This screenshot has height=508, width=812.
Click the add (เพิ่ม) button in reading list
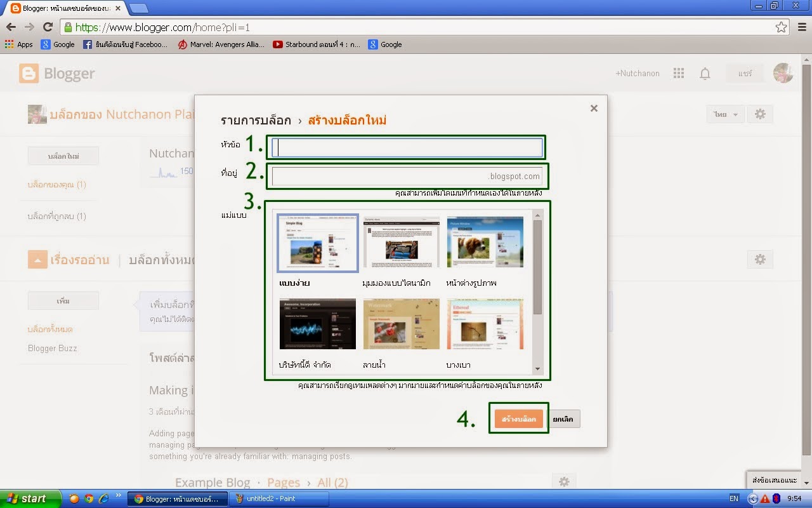(x=63, y=300)
